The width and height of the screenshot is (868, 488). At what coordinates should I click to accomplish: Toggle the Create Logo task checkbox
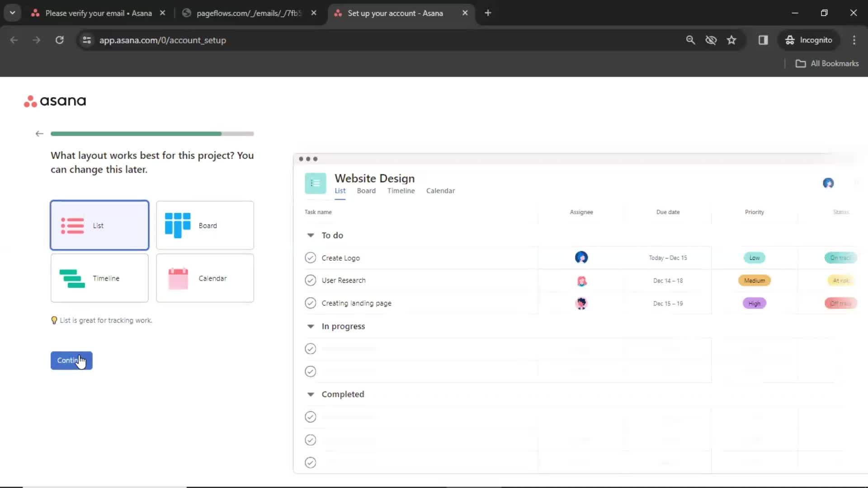click(310, 258)
